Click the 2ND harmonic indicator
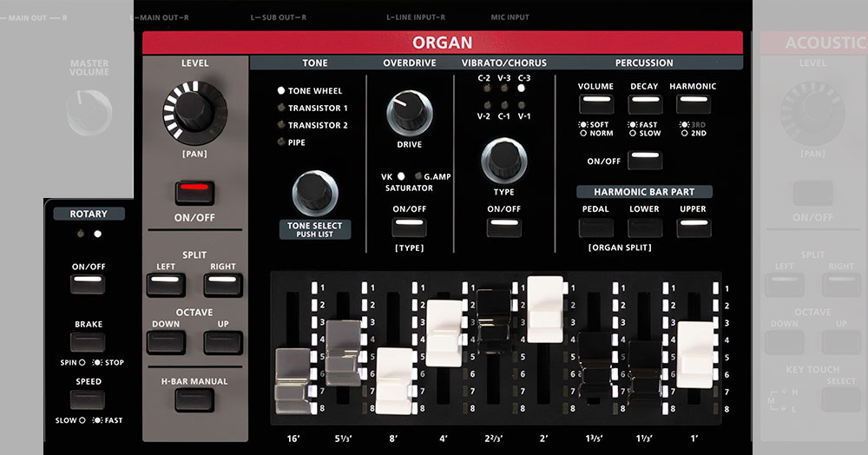Image resolution: width=868 pixels, height=455 pixels. [685, 133]
